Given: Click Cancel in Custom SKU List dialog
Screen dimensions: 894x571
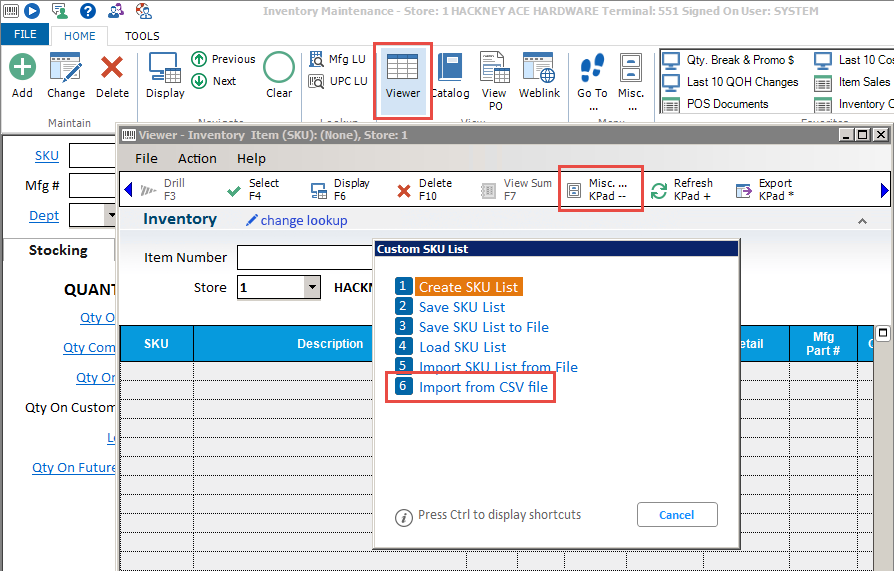Looking at the screenshot, I should click(677, 515).
